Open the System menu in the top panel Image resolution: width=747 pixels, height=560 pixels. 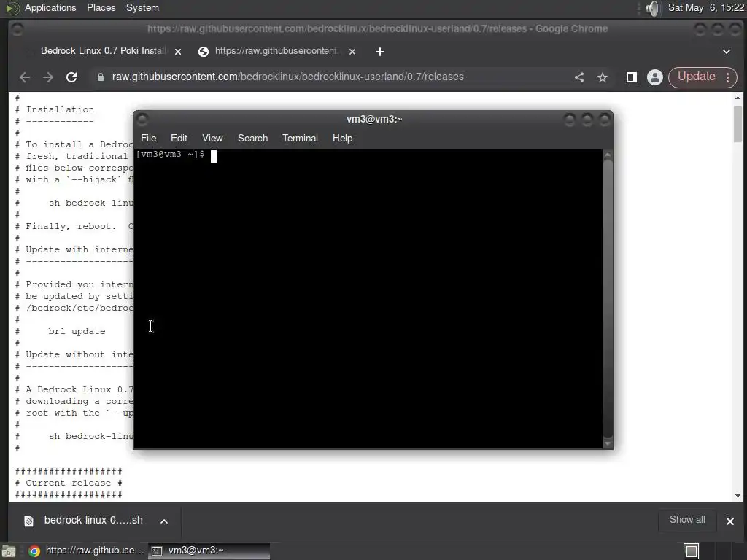click(x=142, y=7)
